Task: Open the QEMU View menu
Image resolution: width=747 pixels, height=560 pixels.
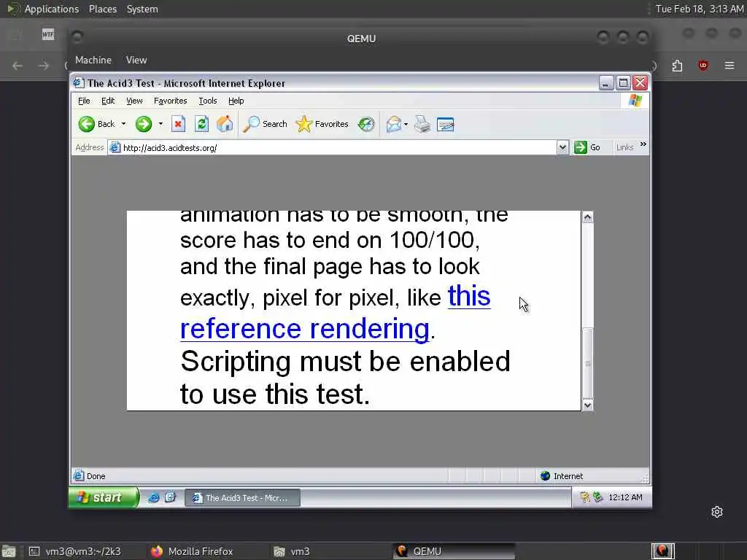Action: click(136, 60)
